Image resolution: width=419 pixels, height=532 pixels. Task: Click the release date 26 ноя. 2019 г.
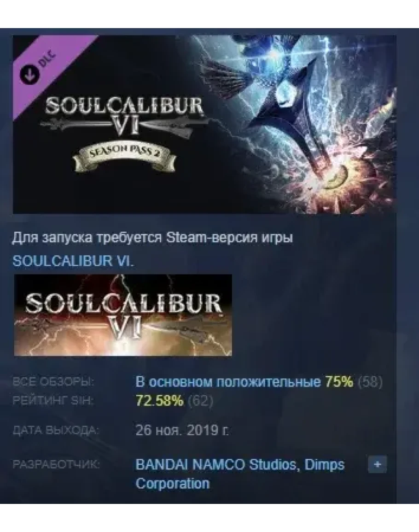(182, 431)
